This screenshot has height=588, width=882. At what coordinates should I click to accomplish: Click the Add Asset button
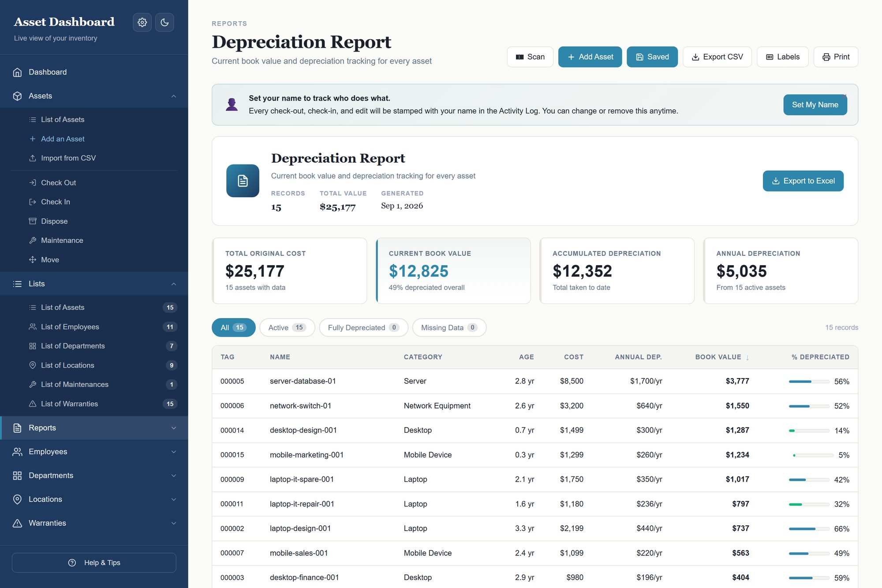pyautogui.click(x=590, y=57)
